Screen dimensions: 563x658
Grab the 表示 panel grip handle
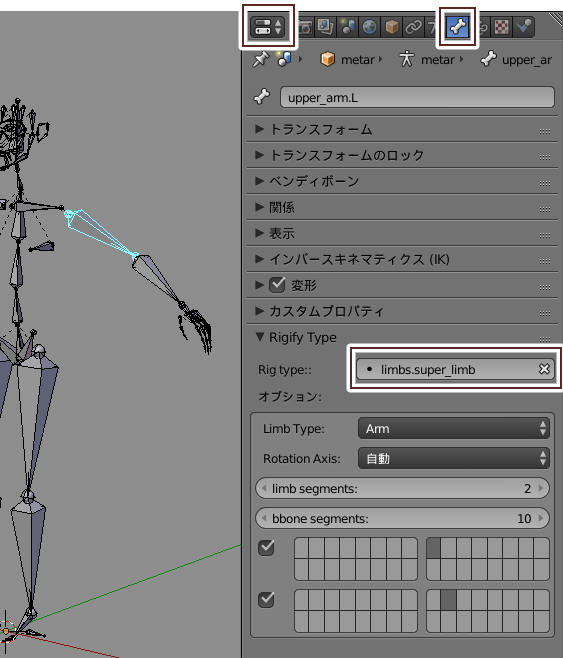click(545, 235)
